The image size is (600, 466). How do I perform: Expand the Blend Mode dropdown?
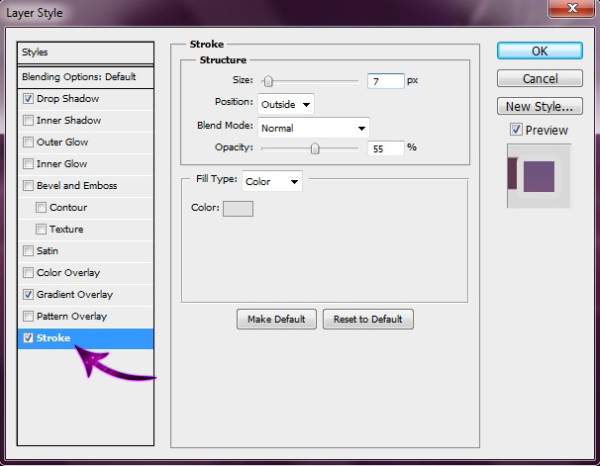click(313, 128)
